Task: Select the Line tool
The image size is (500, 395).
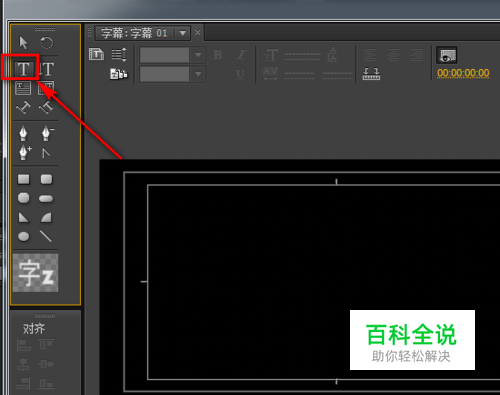Action: pyautogui.click(x=46, y=236)
